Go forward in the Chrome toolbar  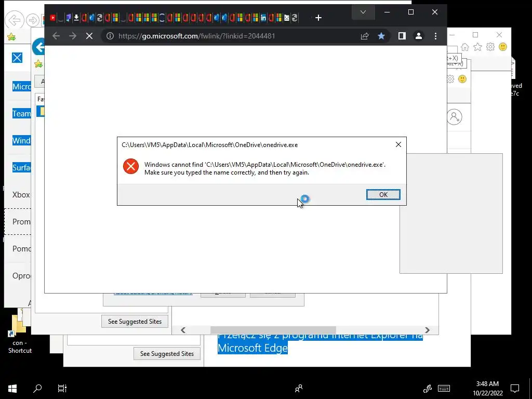pyautogui.click(x=73, y=36)
